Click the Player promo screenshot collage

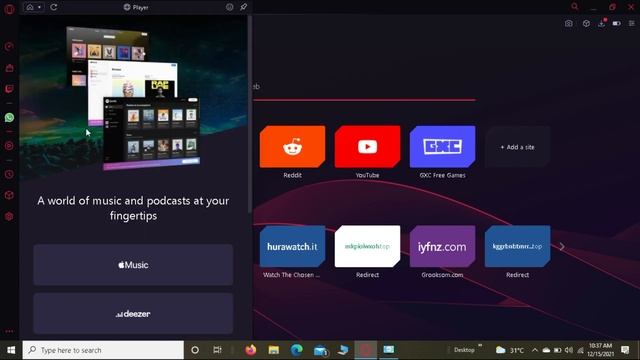point(133,98)
